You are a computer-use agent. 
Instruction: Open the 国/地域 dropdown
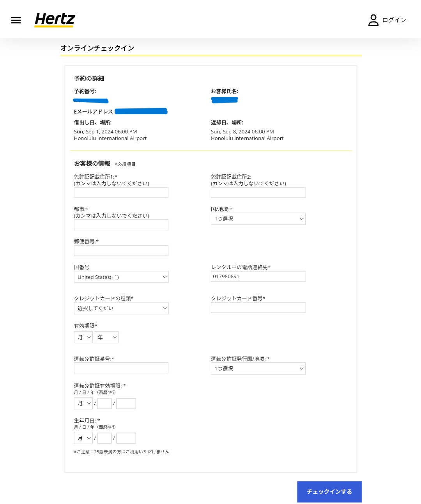[258, 219]
